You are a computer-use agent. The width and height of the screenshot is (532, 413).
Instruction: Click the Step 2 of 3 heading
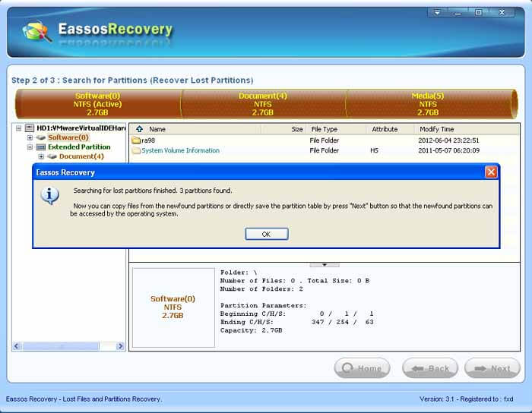[x=132, y=80]
